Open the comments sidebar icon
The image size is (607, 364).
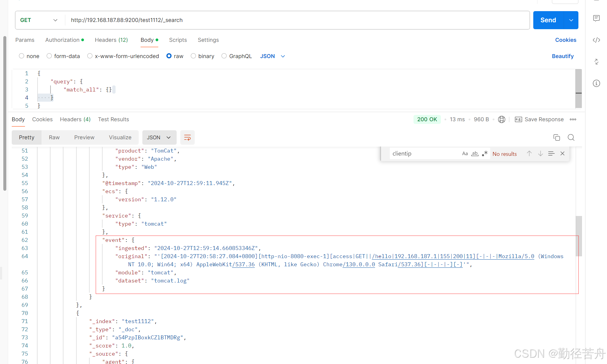click(x=596, y=18)
